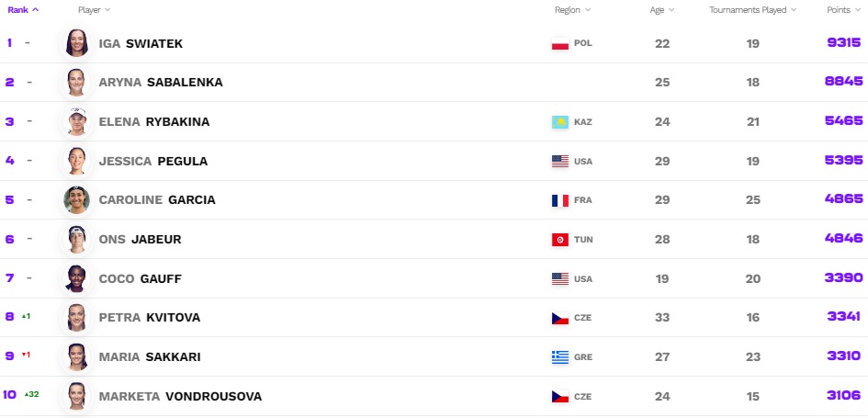This screenshot has height=418, width=868.
Task: Click Marketa Vondrousova's Czech flag icon
Action: coord(559,397)
